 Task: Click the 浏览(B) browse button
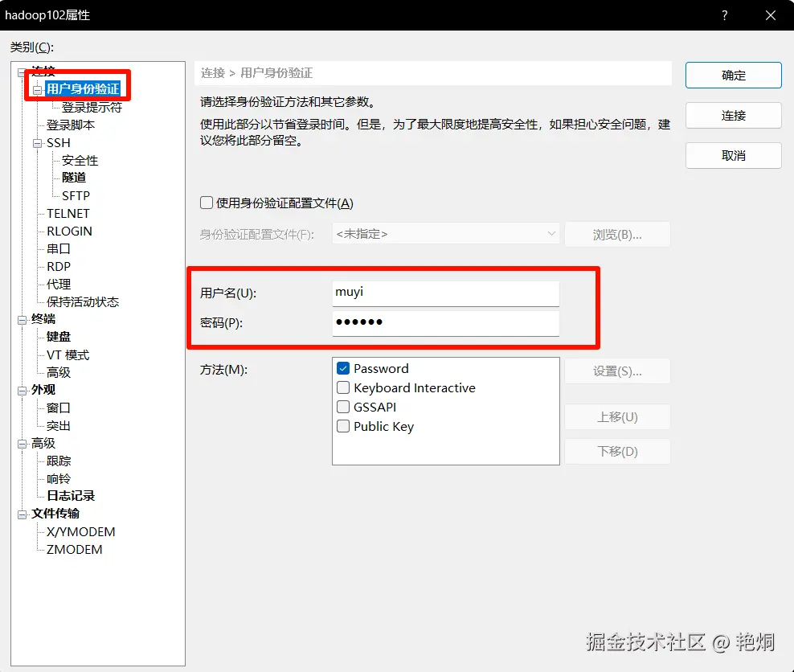click(617, 234)
